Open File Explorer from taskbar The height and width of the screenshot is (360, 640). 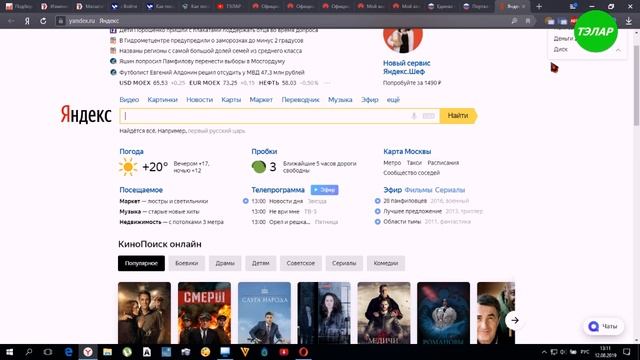[107, 352]
